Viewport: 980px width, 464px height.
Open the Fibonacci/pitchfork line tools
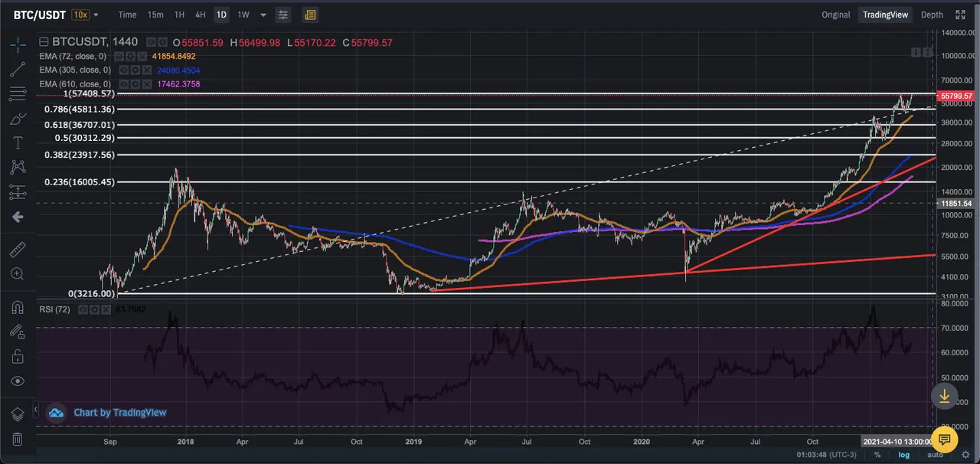[18, 94]
